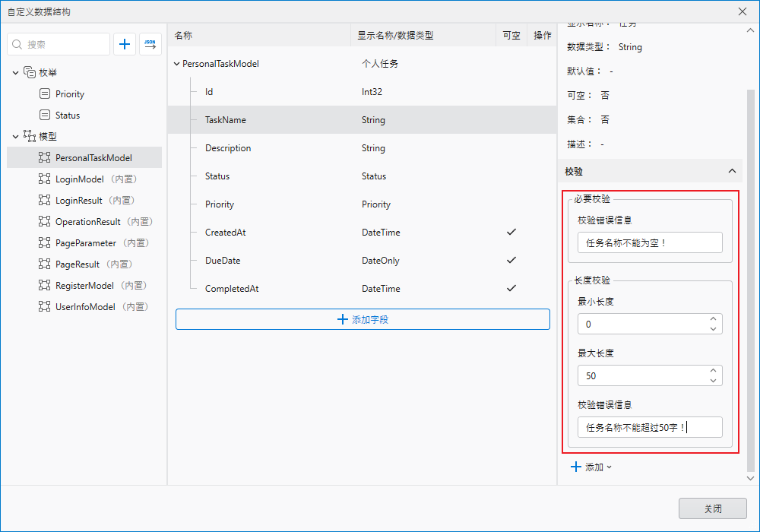Click the RegisterModel model icon
Viewport: 760px width, 532px height.
44,286
